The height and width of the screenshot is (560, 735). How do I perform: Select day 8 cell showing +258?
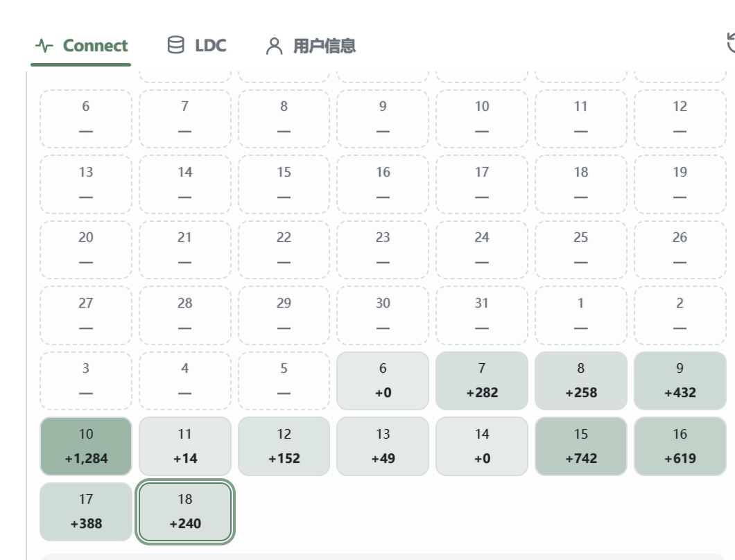pos(581,380)
